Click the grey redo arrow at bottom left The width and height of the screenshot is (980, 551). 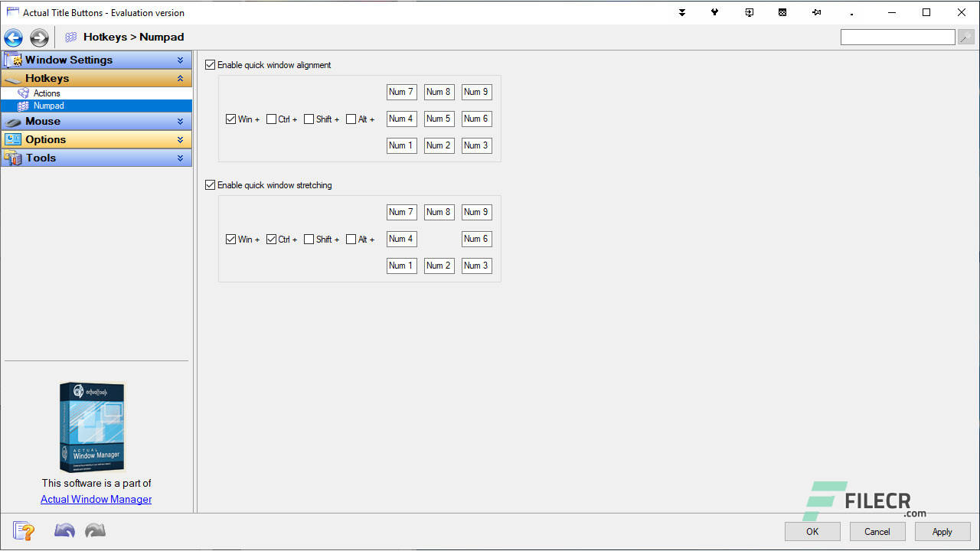(95, 530)
